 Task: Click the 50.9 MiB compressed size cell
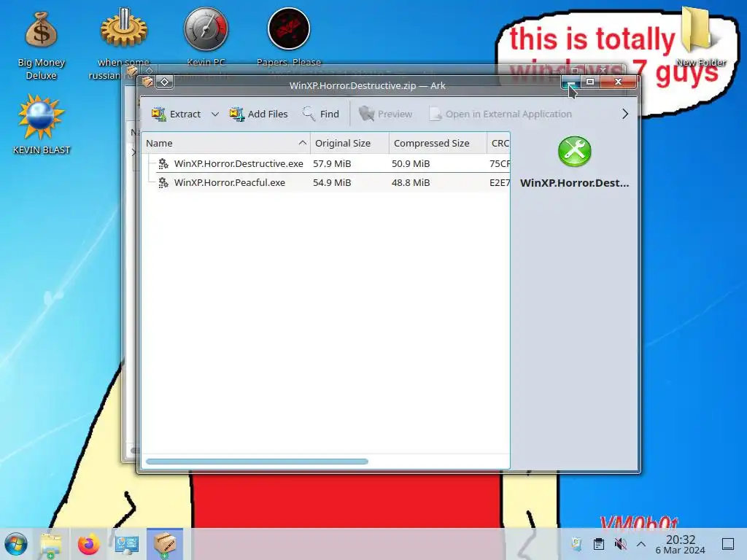(x=411, y=164)
